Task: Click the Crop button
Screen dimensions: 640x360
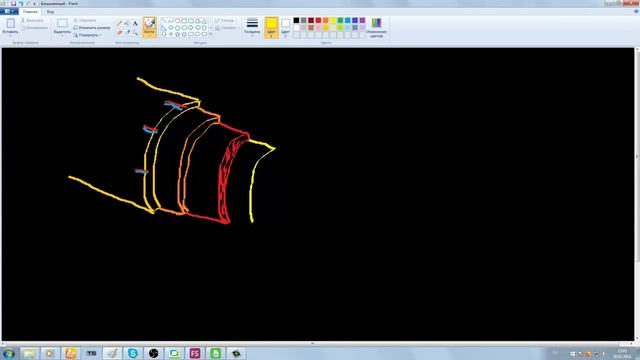Action: tap(85, 20)
